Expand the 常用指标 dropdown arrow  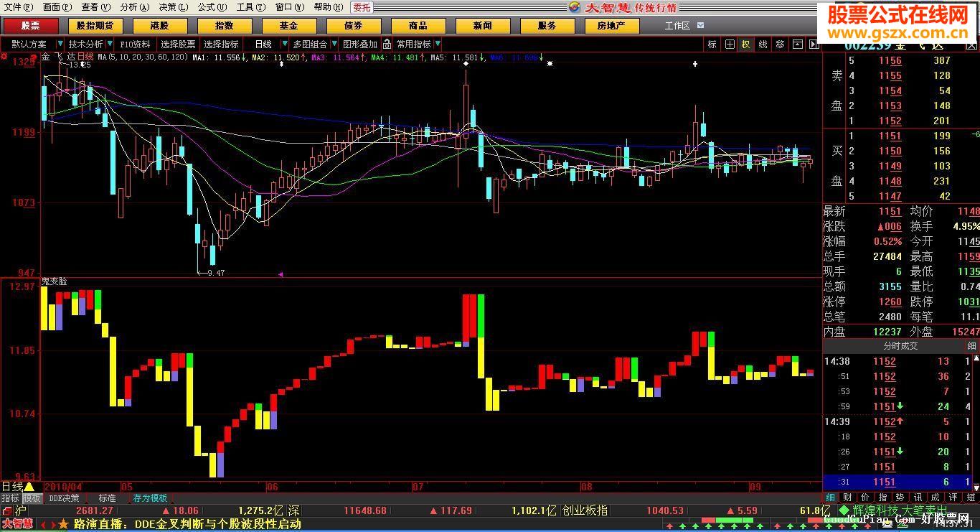tap(438, 45)
